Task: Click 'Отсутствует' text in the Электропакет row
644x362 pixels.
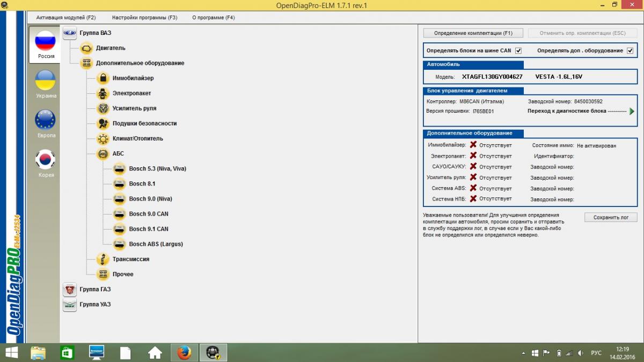Action: coord(495,156)
